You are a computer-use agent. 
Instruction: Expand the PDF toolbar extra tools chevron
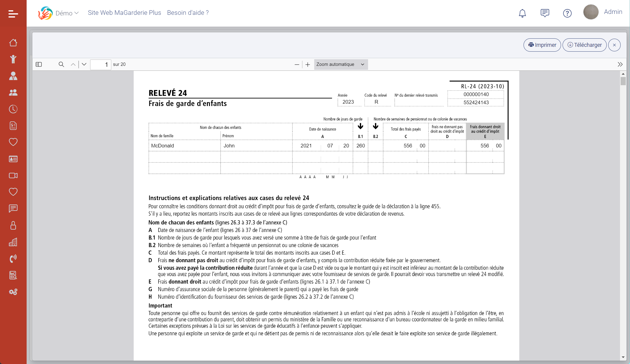click(620, 64)
